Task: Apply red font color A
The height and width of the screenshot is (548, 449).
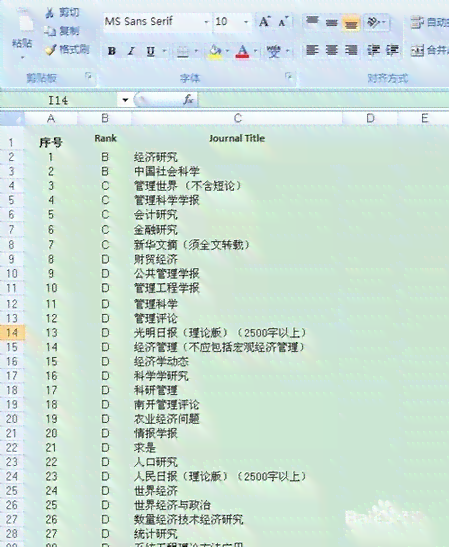Action: pos(242,52)
